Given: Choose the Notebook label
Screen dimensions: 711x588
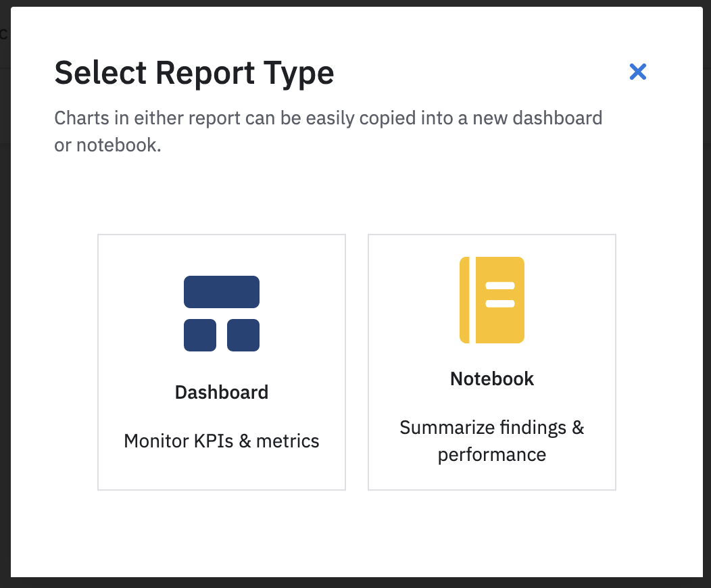Looking at the screenshot, I should pyautogui.click(x=492, y=378).
